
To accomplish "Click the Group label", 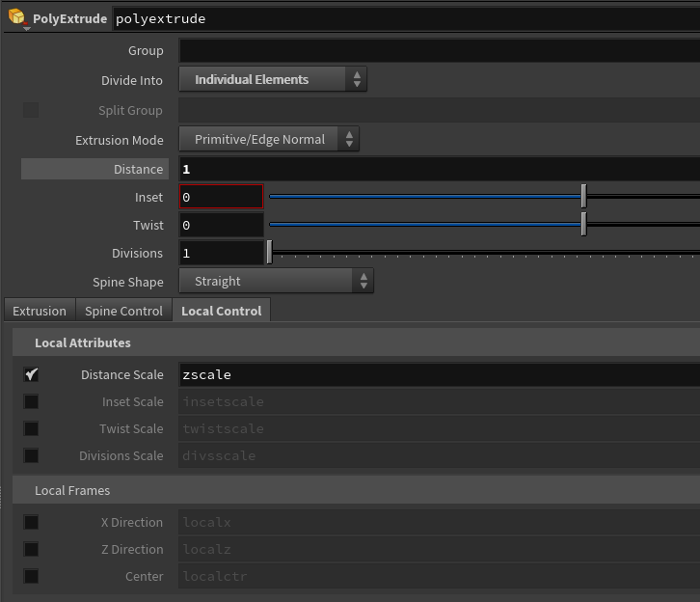I will point(146,50).
